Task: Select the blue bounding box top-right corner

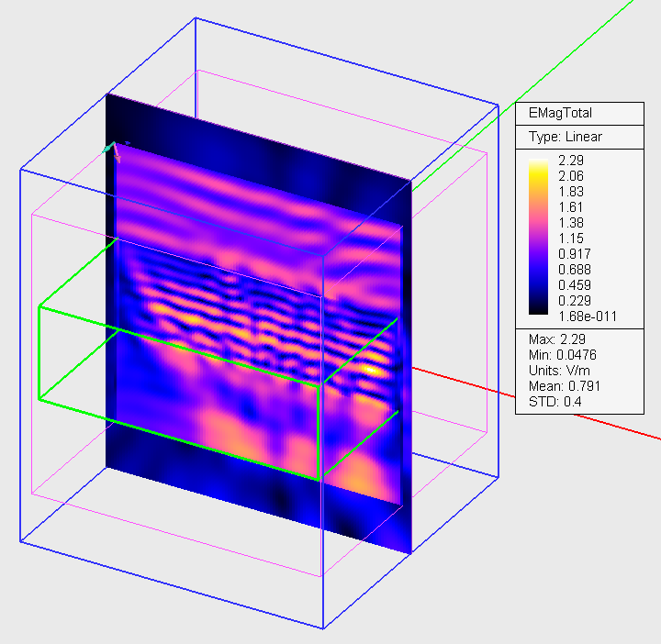Action: pyautogui.click(x=499, y=105)
